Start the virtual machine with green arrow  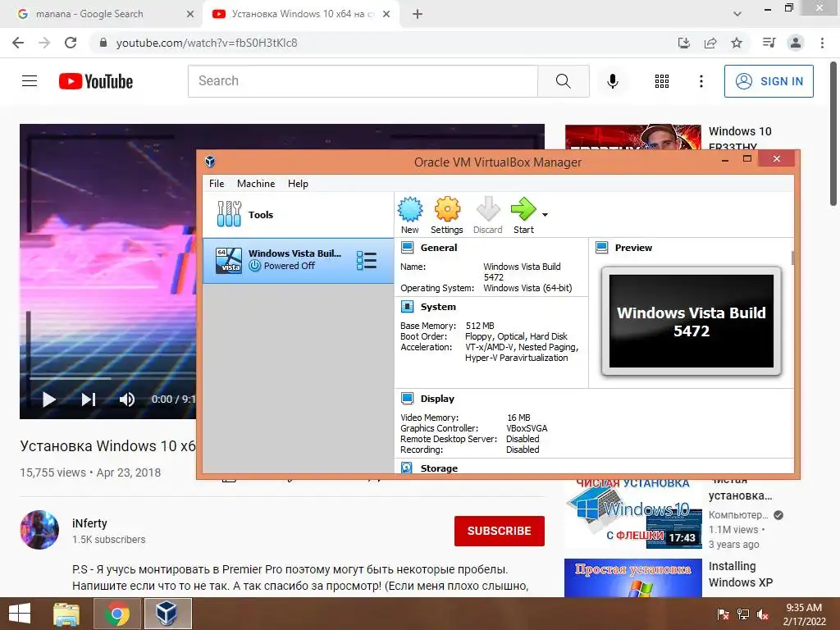pos(523,216)
